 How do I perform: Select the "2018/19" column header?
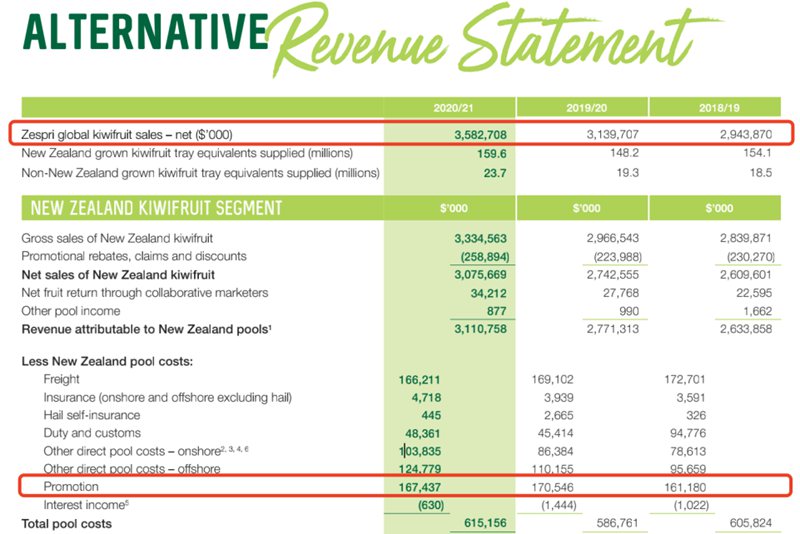pyautogui.click(x=719, y=108)
